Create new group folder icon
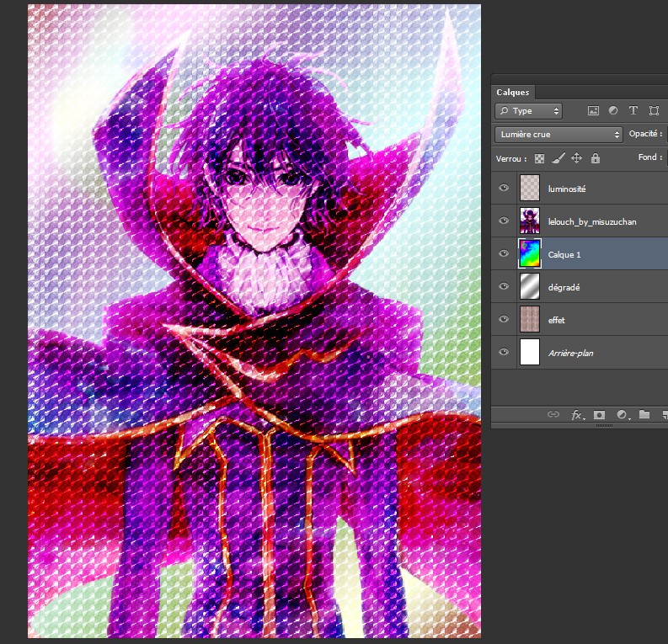Viewport: 668px width, 644px height. pyautogui.click(x=644, y=414)
